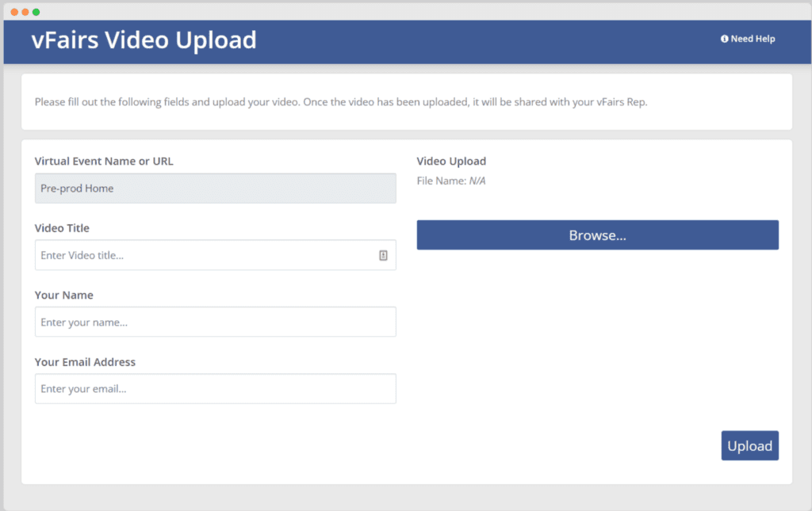Click the Upload button
Image resolution: width=812 pixels, height=511 pixels.
click(x=750, y=445)
